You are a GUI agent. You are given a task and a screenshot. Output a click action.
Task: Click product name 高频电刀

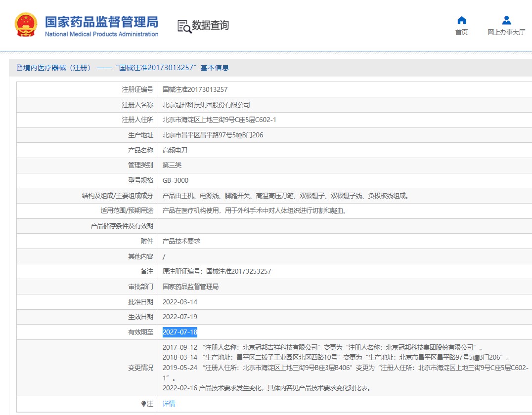click(x=175, y=150)
